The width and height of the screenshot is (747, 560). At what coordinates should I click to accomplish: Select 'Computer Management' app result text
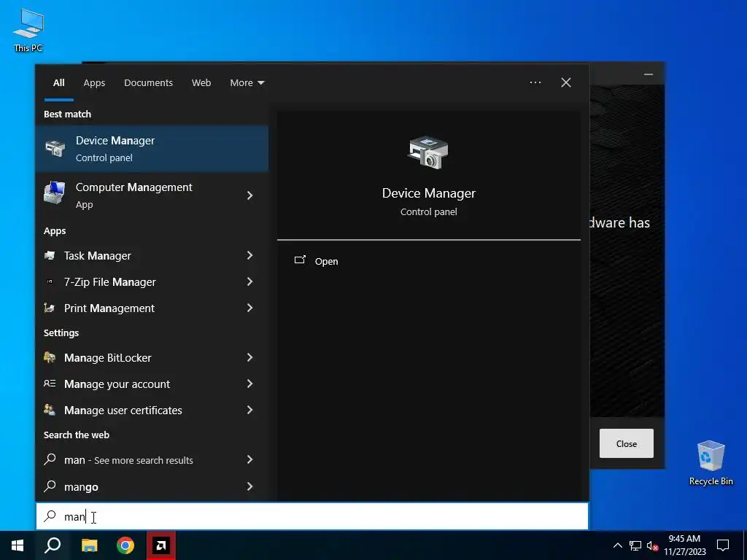coord(134,187)
